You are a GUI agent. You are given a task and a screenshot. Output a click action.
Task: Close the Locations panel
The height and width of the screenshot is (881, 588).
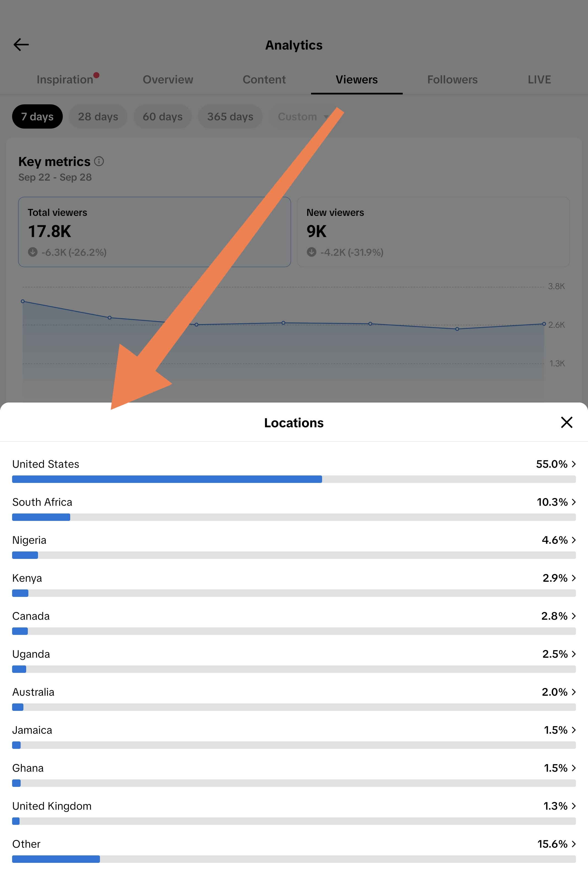(x=566, y=422)
